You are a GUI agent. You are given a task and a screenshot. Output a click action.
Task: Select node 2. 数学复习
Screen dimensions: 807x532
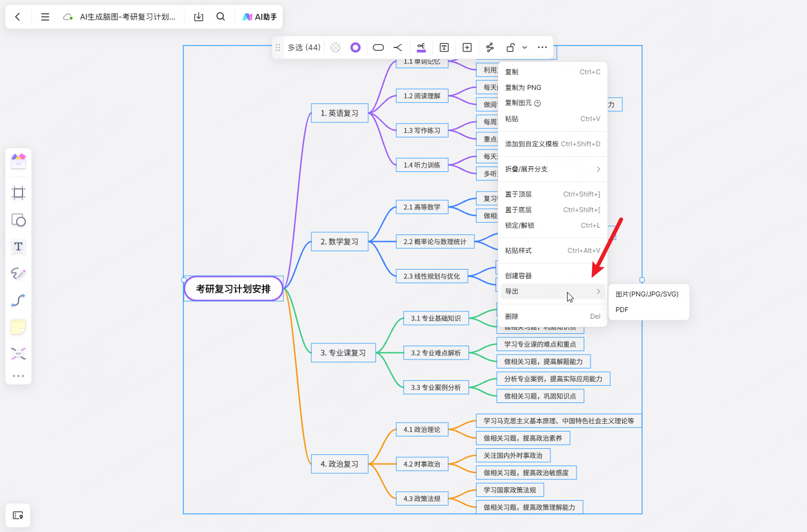click(339, 242)
